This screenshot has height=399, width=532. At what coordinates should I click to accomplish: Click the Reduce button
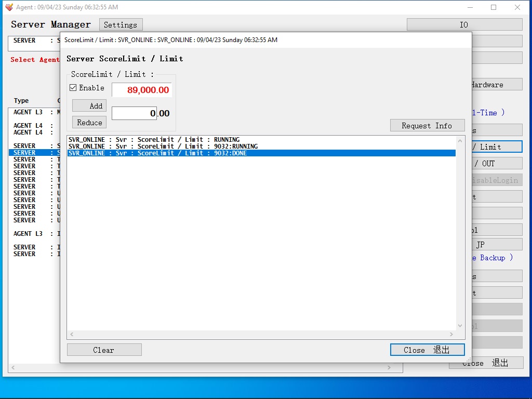tap(89, 123)
